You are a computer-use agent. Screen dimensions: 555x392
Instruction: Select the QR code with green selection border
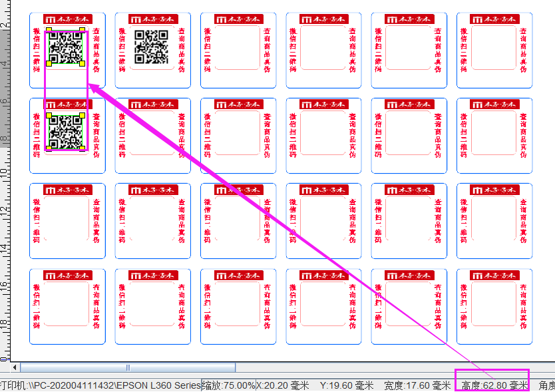coord(66,48)
